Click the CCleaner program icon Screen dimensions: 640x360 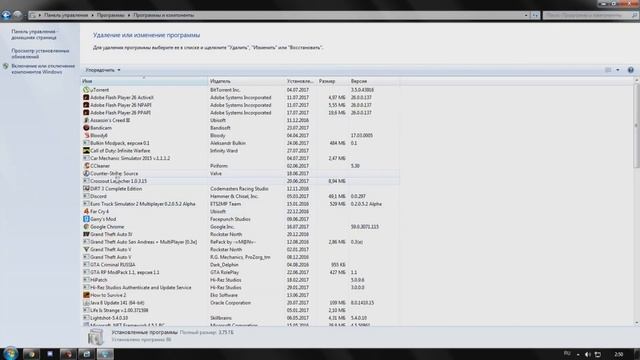86,166
